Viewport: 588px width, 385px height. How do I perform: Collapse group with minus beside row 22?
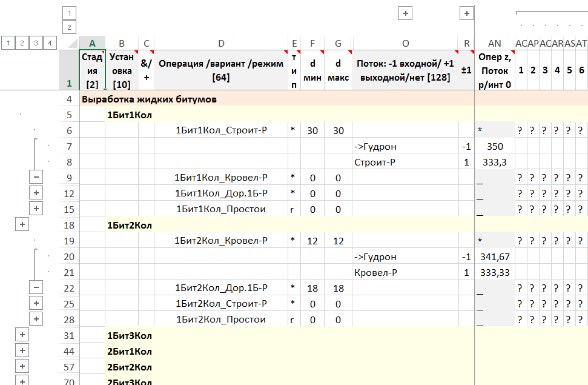pos(36,287)
